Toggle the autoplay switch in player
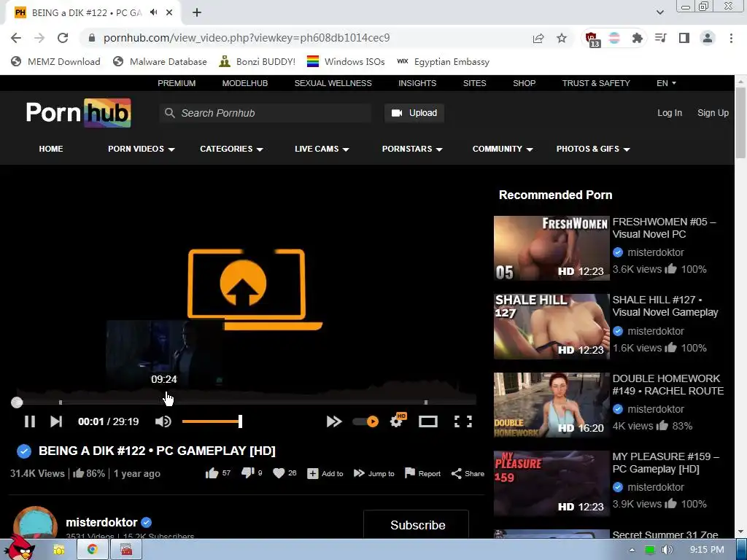This screenshot has width=747, height=560. click(365, 421)
